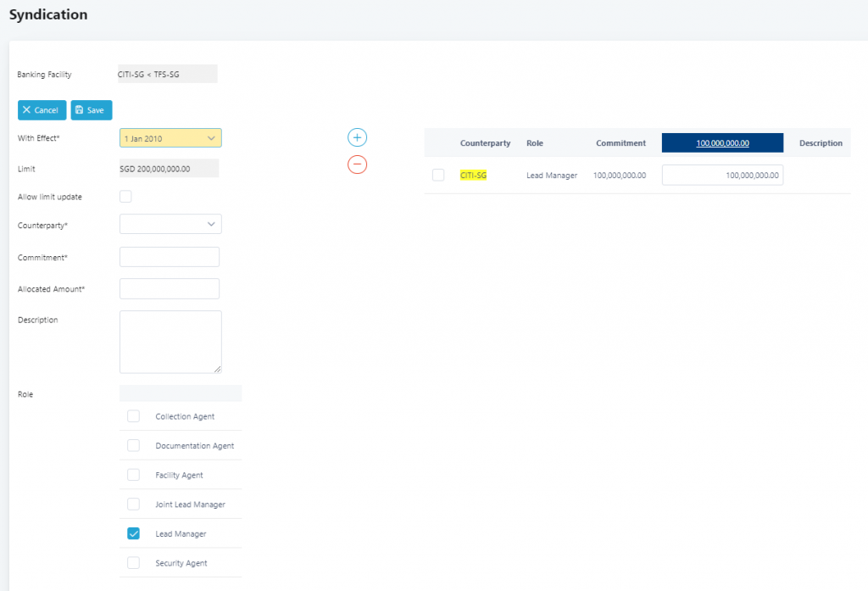Click the Role column header
Image resolution: width=868 pixels, height=591 pixels.
(535, 143)
